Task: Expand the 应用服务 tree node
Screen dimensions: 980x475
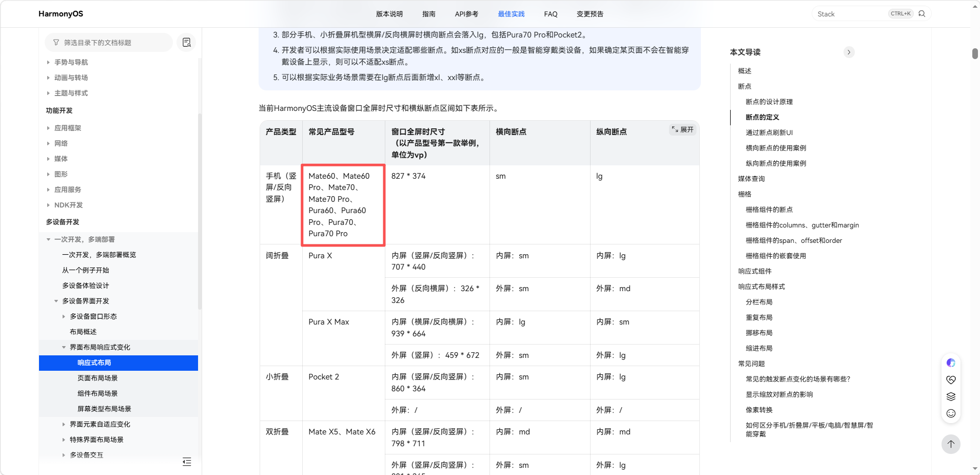Action: click(x=48, y=189)
